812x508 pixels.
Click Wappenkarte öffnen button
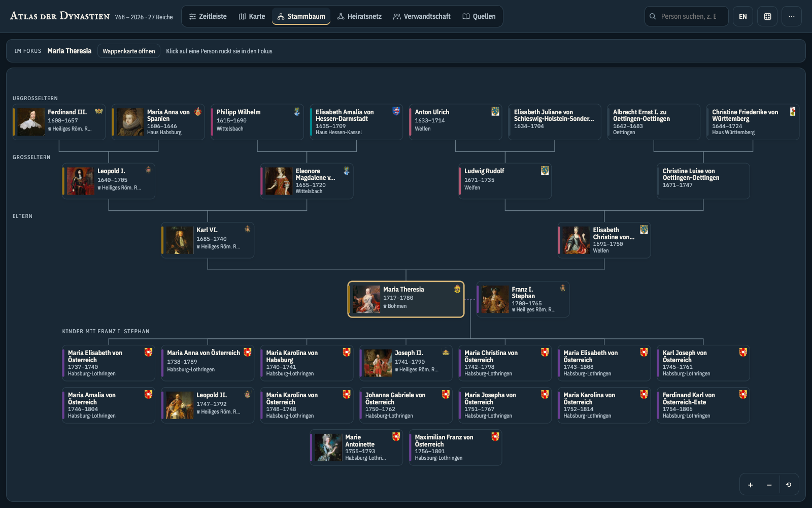click(x=129, y=51)
